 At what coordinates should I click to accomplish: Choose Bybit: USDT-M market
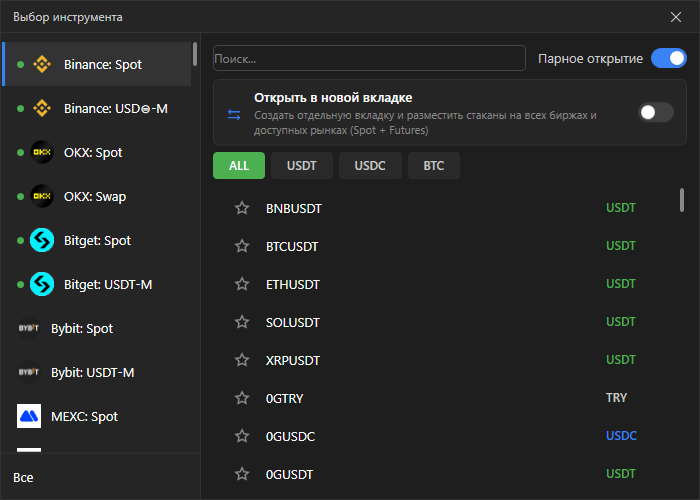pyautogui.click(x=97, y=372)
